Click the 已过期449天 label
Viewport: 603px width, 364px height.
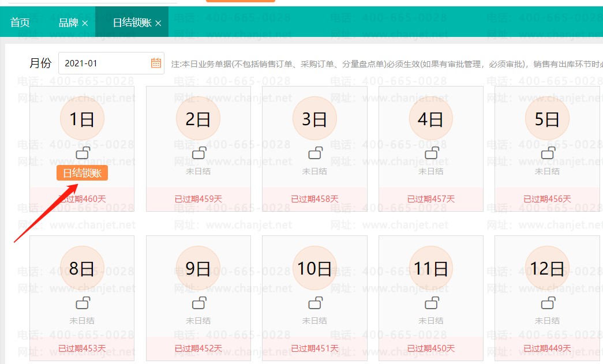pyautogui.click(x=547, y=348)
